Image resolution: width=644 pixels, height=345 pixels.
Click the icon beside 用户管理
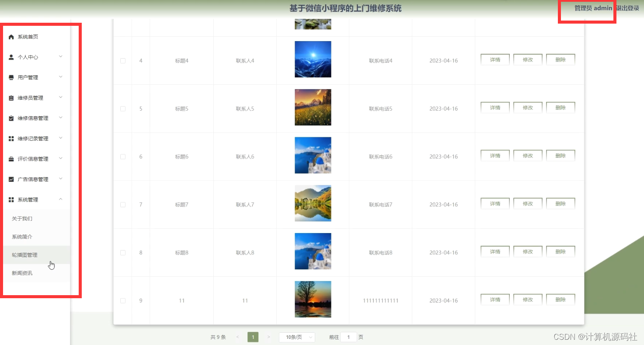point(11,78)
